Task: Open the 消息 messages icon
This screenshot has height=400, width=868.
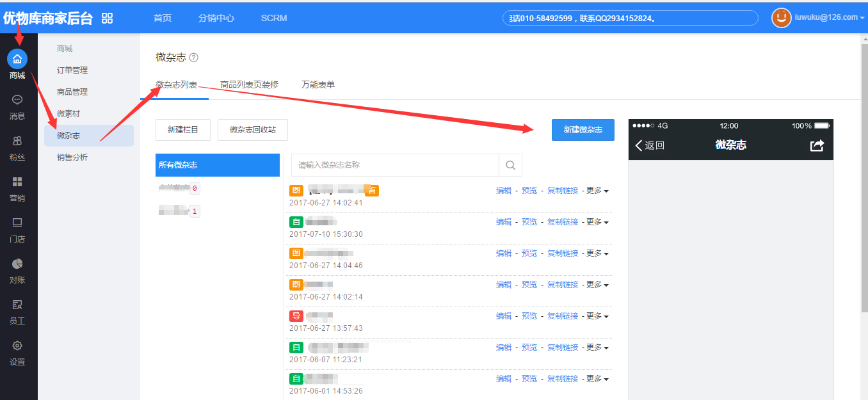Action: (17, 100)
